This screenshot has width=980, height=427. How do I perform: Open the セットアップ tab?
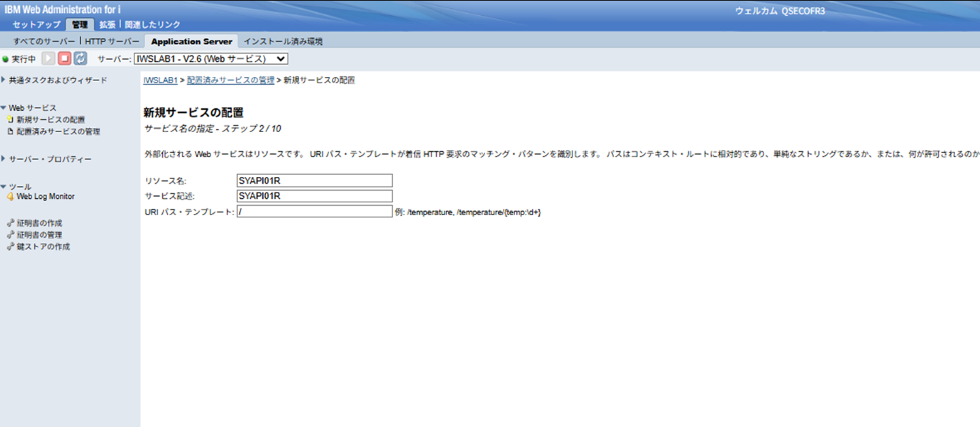point(37,25)
